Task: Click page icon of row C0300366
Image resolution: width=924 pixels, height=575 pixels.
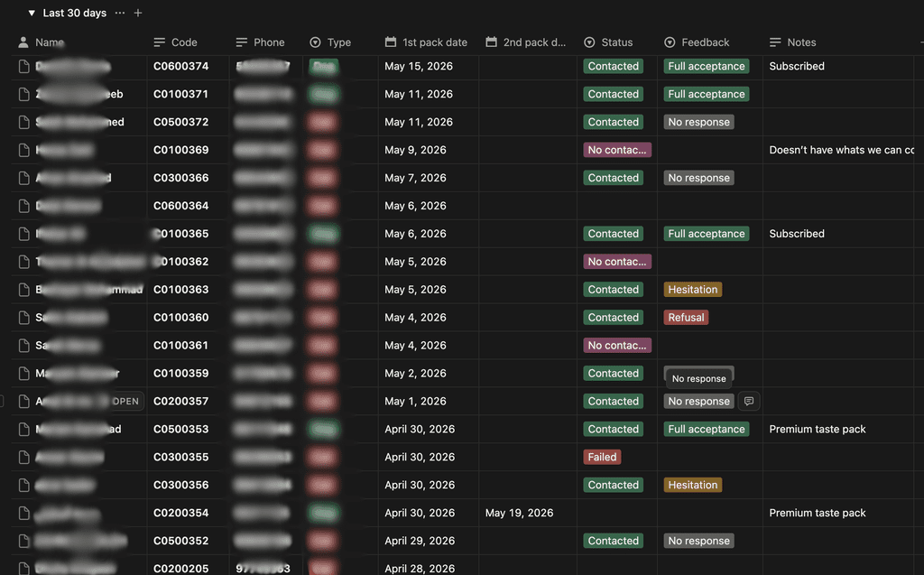Action: click(23, 178)
